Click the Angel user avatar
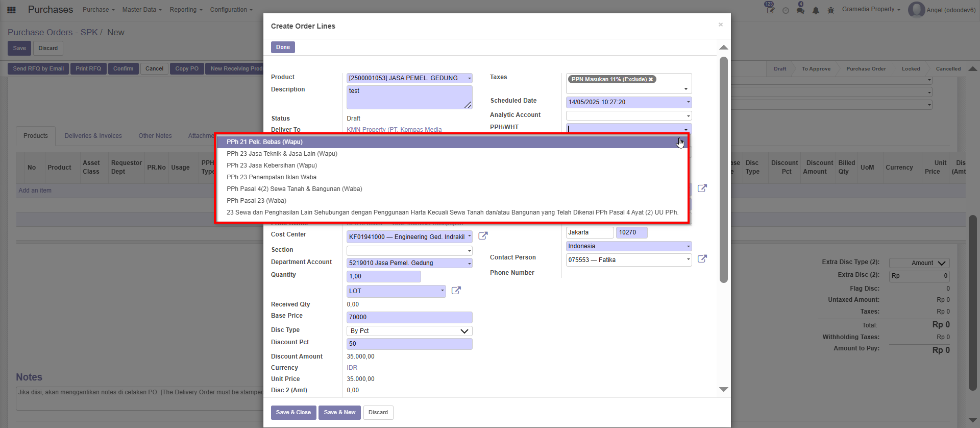The width and height of the screenshot is (980, 428). 916,10
